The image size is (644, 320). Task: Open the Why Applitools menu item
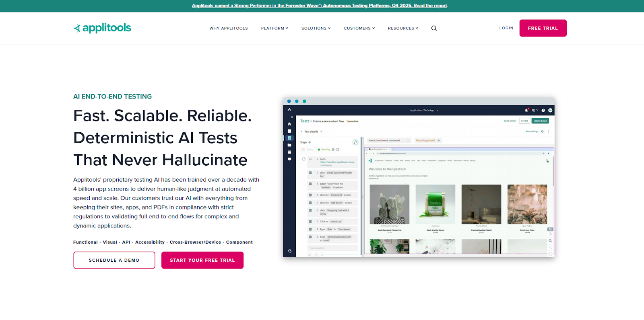coord(229,28)
